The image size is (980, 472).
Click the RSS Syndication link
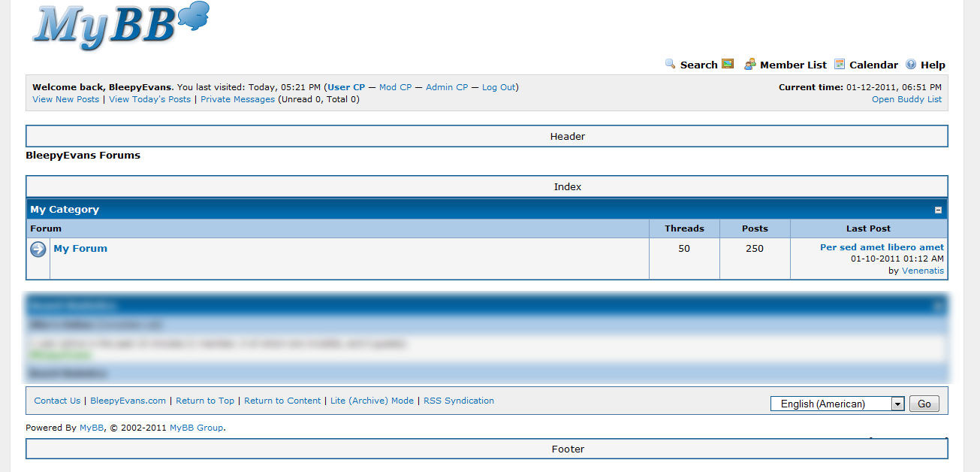coord(459,401)
